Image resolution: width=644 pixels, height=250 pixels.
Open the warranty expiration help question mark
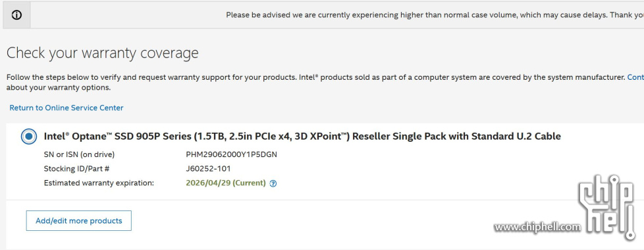click(x=273, y=184)
